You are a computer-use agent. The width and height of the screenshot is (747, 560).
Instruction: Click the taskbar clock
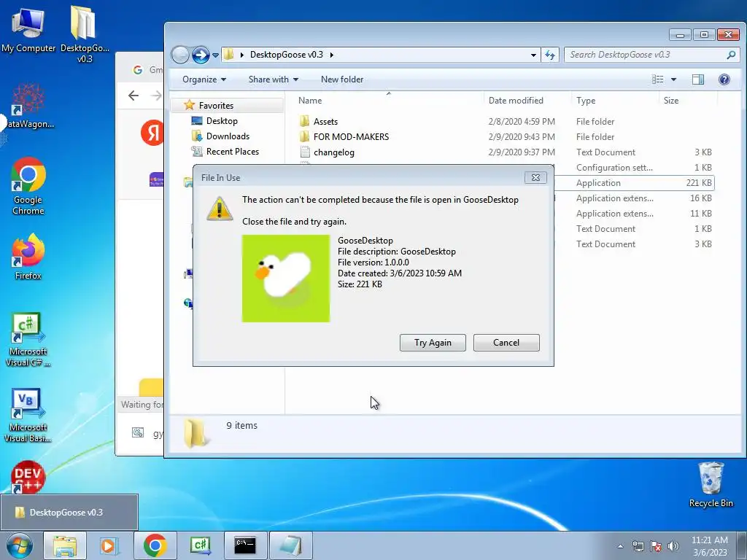709,546
